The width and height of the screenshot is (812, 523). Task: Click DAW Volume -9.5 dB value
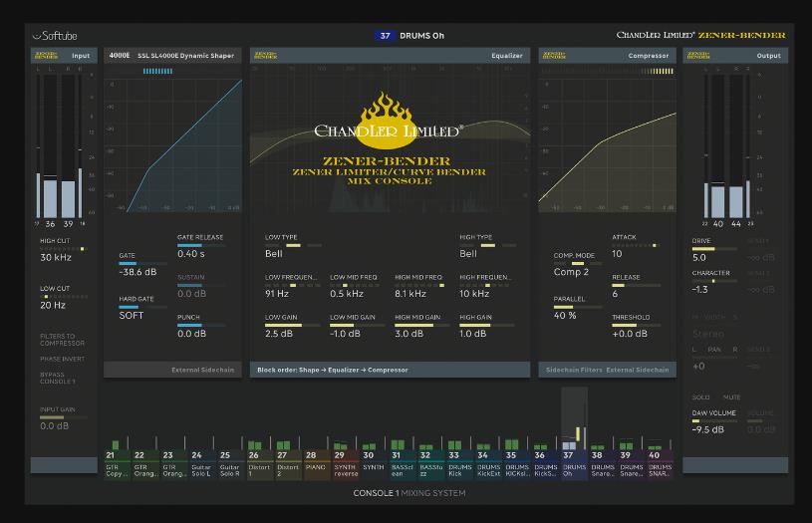pos(708,429)
